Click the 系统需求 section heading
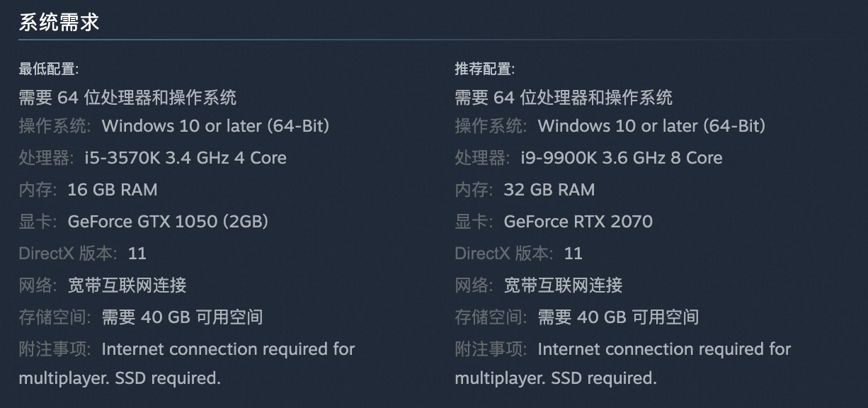 point(59,22)
